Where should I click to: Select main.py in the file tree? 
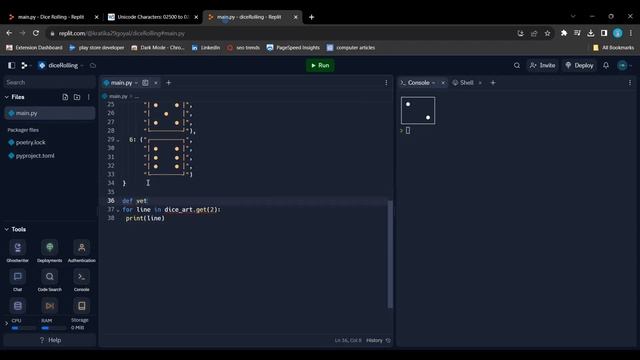click(x=49, y=113)
